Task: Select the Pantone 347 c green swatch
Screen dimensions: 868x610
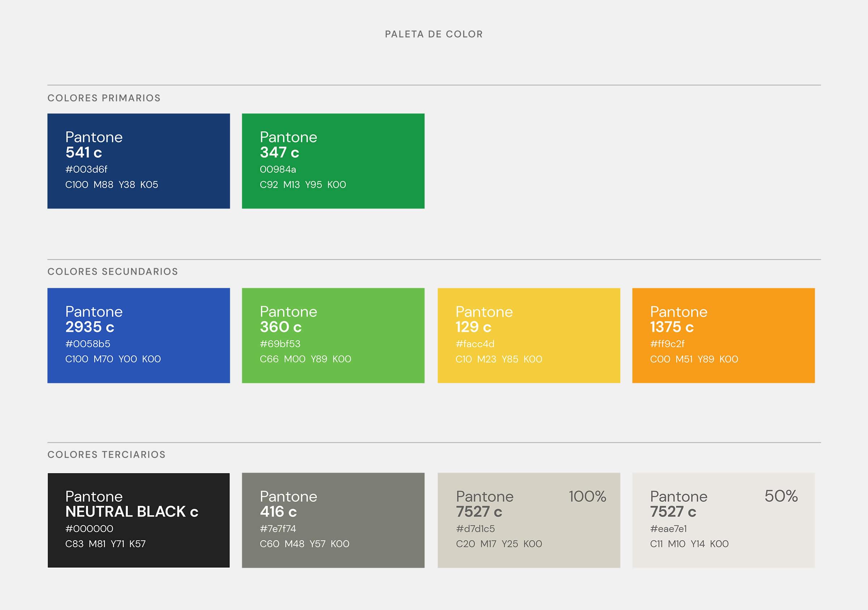Action: click(333, 161)
